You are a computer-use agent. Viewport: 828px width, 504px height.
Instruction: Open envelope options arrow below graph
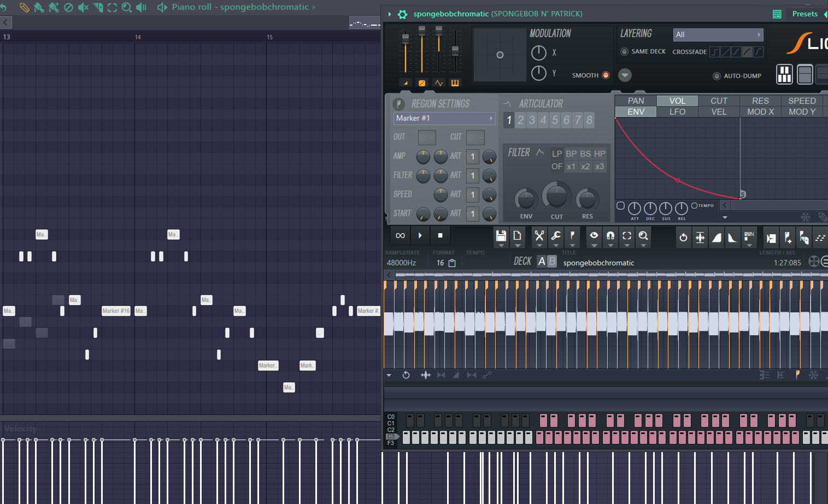[725, 217]
